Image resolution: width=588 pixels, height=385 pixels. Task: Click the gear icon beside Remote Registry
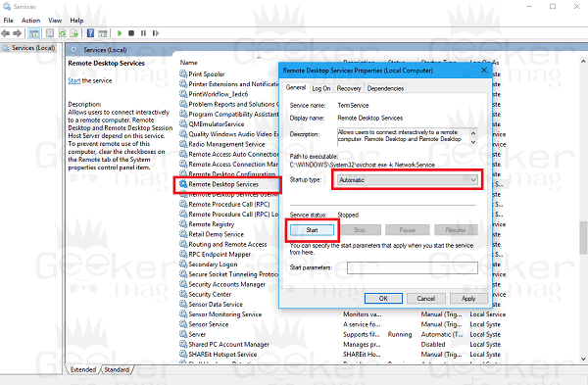[x=183, y=223]
